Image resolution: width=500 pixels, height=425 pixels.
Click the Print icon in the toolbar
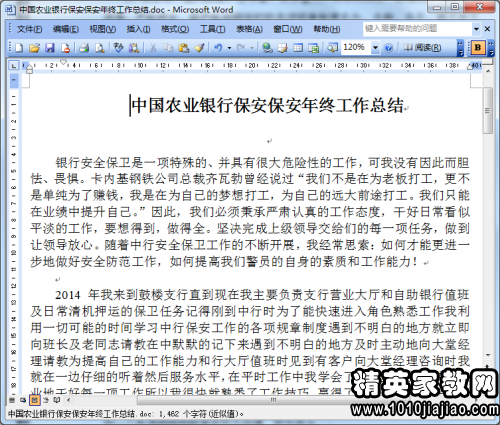pos(84,48)
